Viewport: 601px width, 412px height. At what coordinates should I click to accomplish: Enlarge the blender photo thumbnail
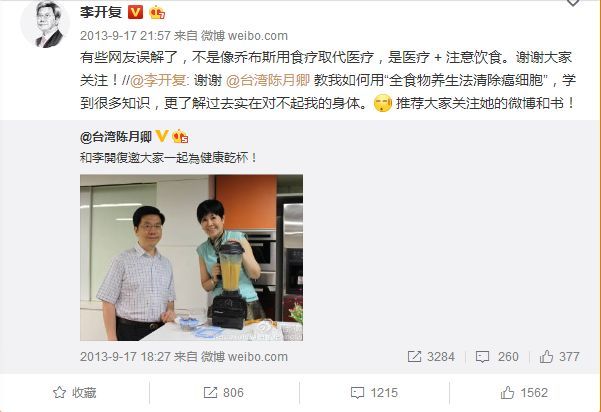point(191,258)
